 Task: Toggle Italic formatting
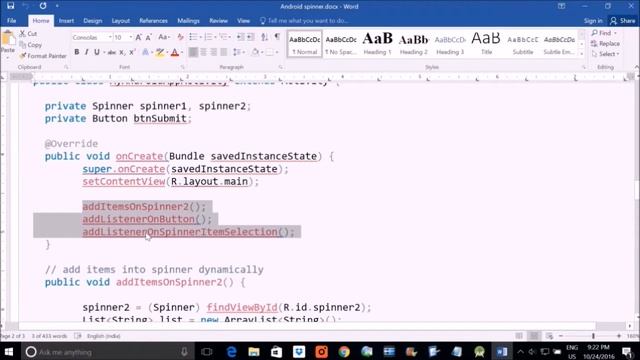point(87,52)
